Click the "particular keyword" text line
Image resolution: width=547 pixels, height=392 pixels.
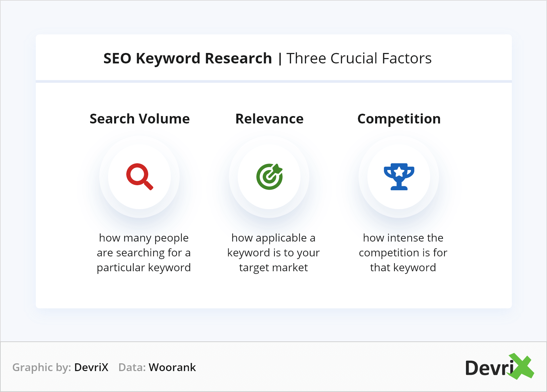pos(144,268)
